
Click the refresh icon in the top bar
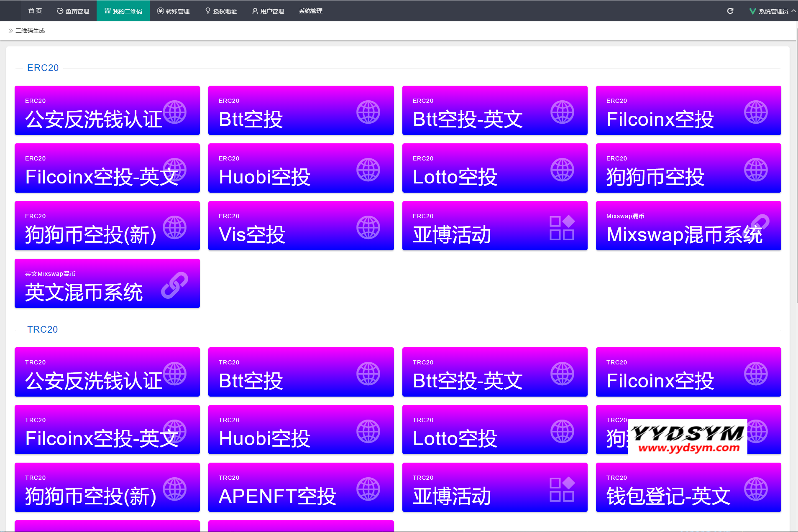click(x=730, y=11)
